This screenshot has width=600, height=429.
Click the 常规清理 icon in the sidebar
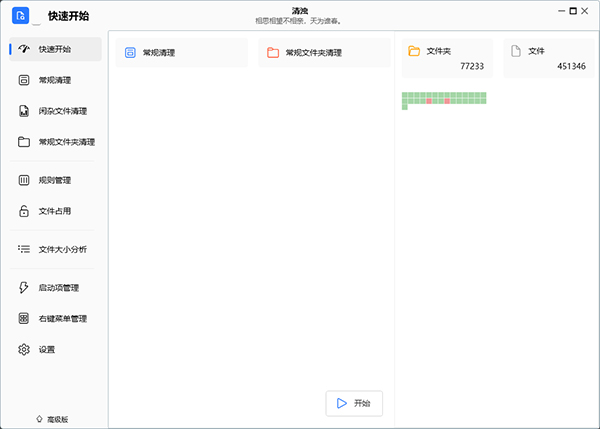click(x=24, y=80)
